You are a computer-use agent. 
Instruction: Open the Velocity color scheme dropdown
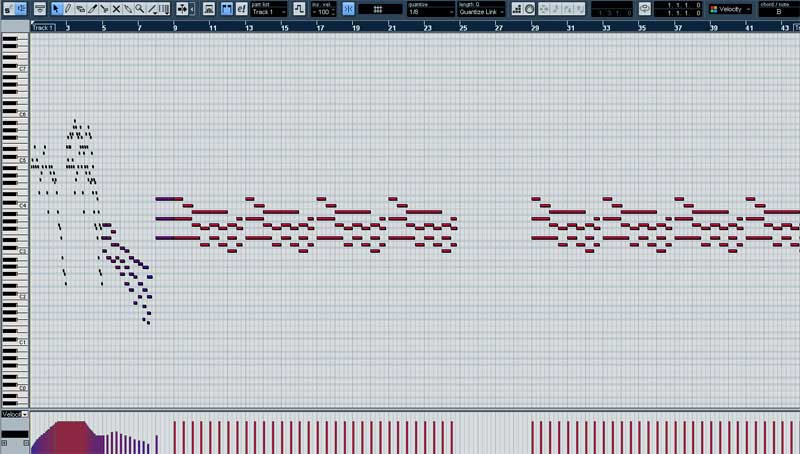pyautogui.click(x=731, y=9)
